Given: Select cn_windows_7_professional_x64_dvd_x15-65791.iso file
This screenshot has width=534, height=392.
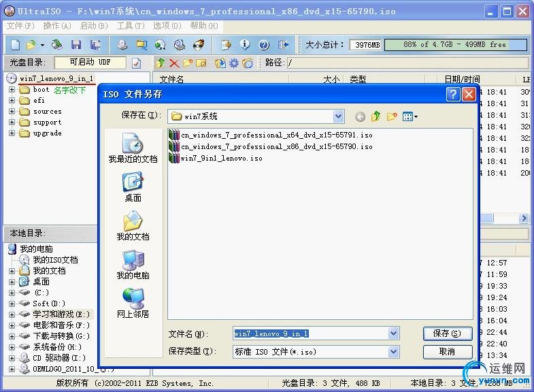Looking at the screenshot, I should (271, 135).
